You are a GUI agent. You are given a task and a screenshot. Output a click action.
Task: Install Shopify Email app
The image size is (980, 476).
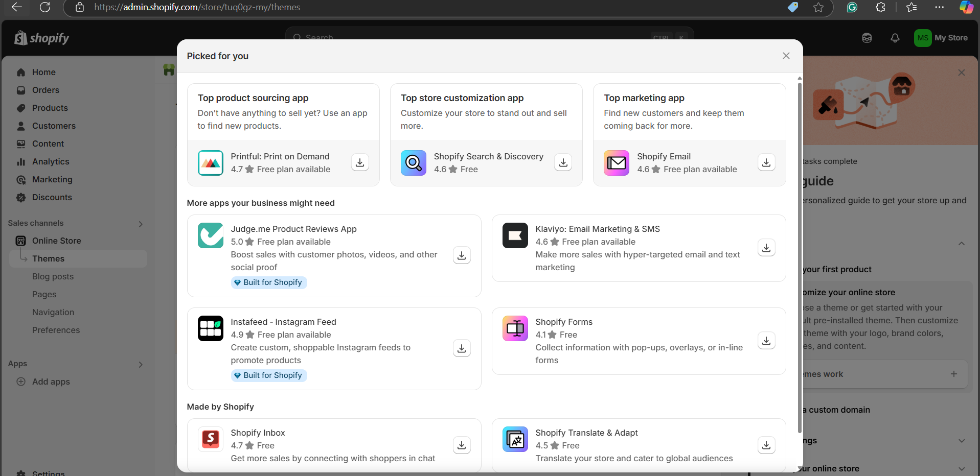766,162
